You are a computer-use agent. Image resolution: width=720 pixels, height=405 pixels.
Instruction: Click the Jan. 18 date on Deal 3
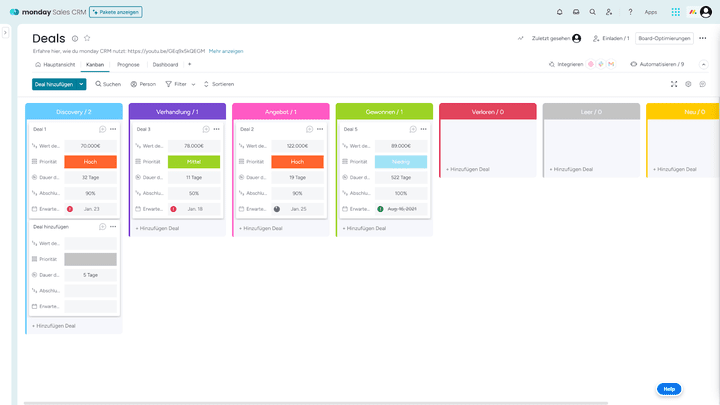click(x=195, y=209)
